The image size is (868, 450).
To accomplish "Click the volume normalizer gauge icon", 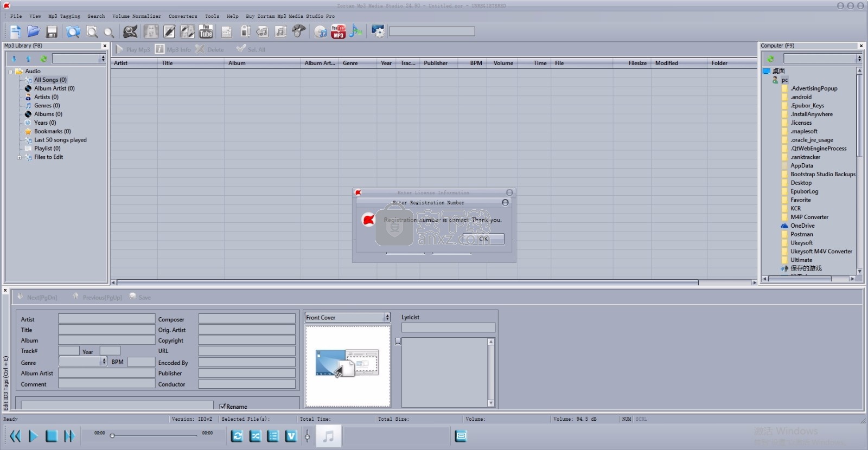I will [298, 31].
